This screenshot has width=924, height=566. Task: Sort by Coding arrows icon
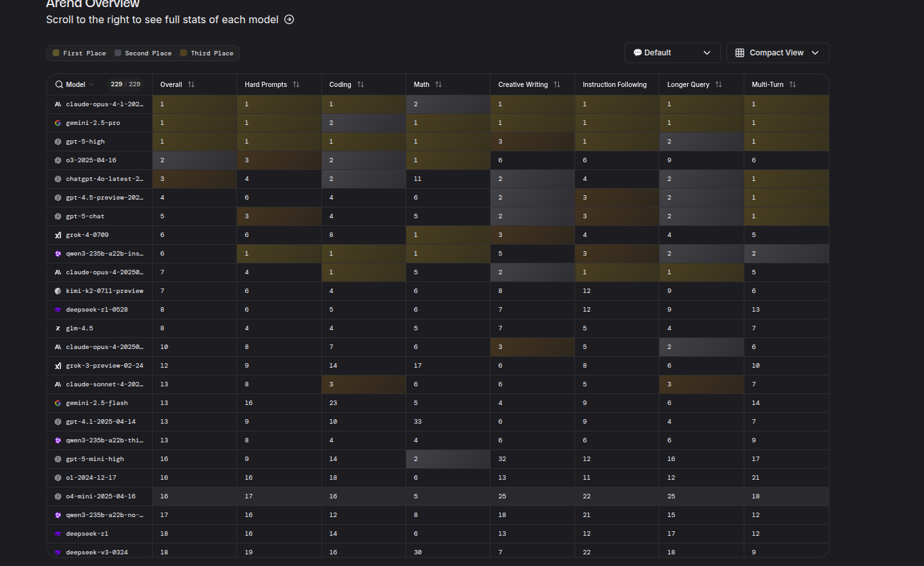click(x=361, y=84)
